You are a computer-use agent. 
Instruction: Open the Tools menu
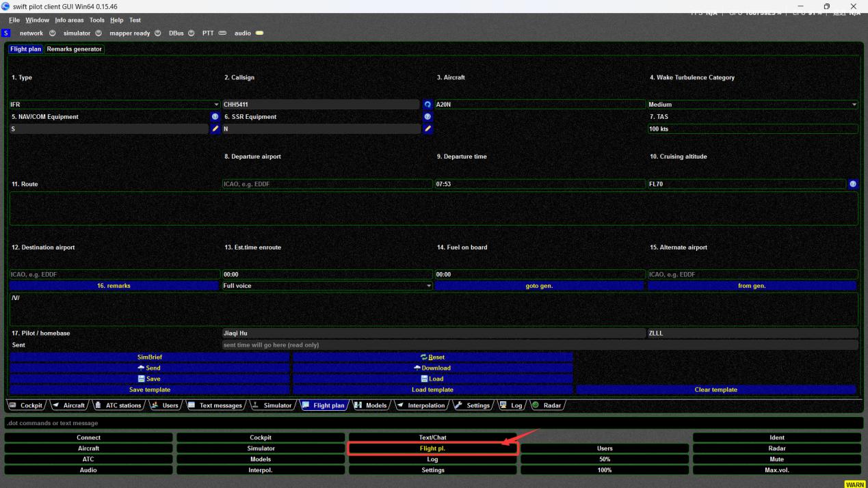97,20
